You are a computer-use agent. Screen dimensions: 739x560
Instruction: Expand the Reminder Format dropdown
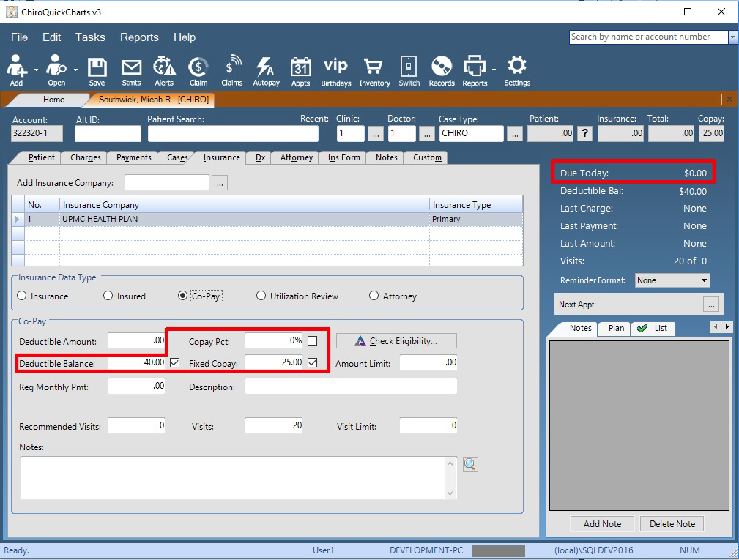[704, 280]
